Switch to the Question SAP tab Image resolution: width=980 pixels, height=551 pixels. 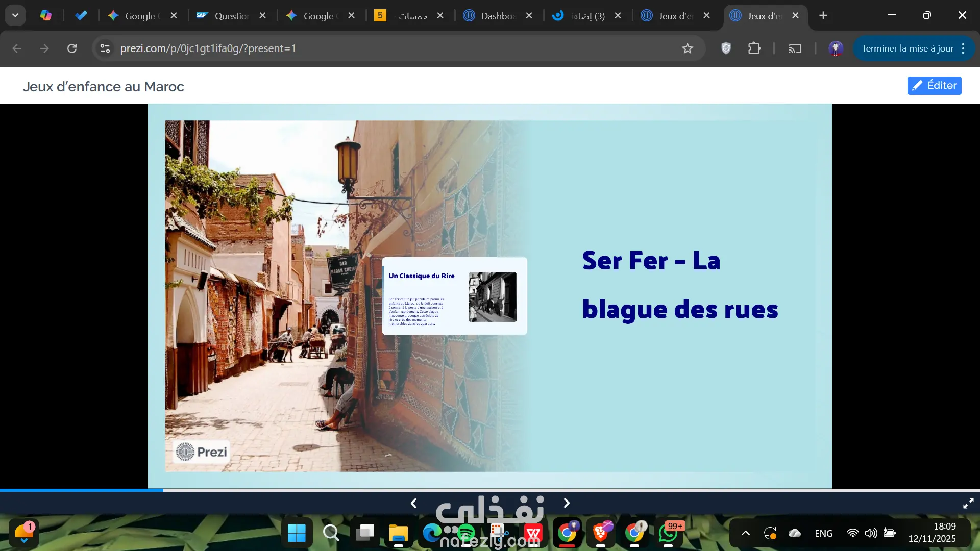pyautogui.click(x=231, y=16)
